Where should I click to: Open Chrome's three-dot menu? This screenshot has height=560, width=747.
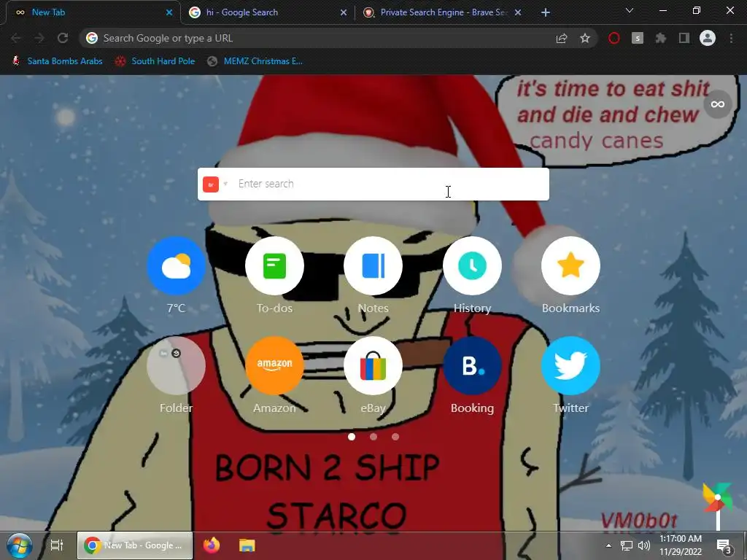tap(731, 38)
